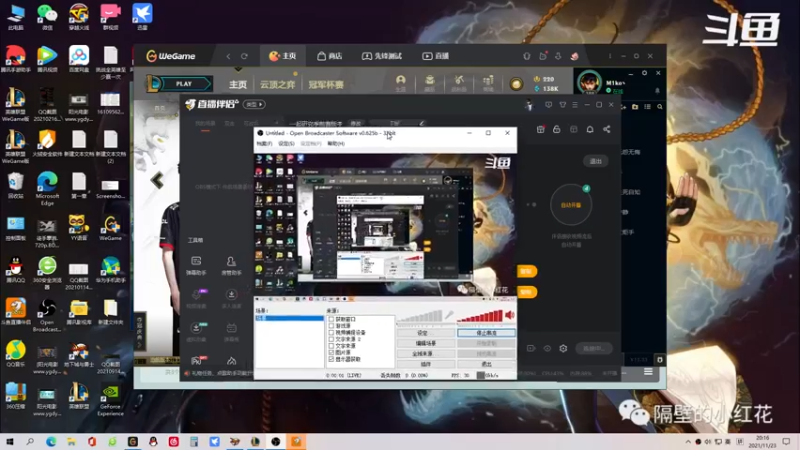
Task: Mute the OBS microphone icon
Action: [x=449, y=316]
